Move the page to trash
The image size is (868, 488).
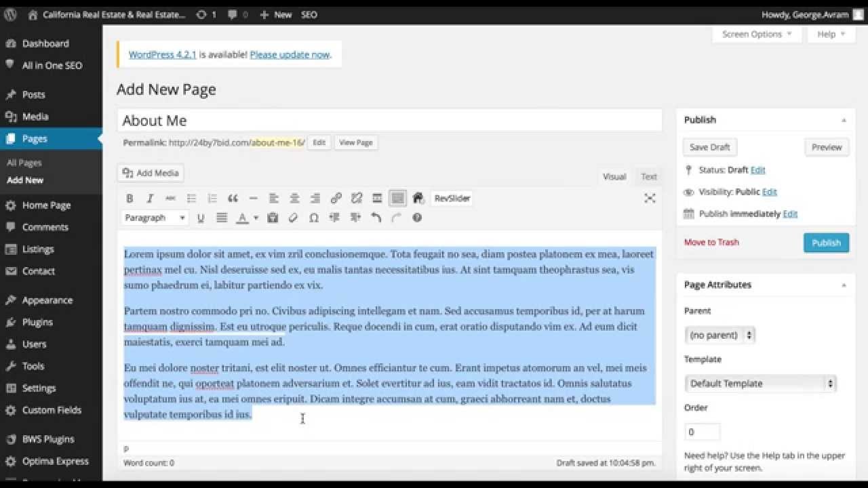click(711, 242)
